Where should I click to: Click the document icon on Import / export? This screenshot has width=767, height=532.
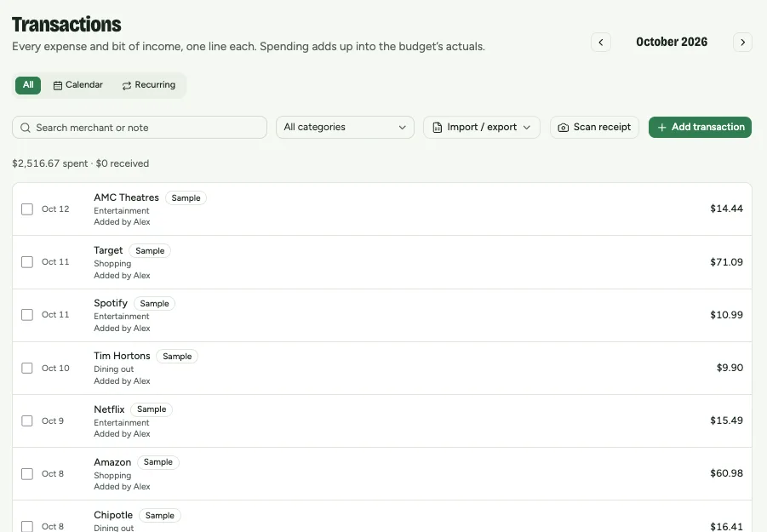(438, 128)
